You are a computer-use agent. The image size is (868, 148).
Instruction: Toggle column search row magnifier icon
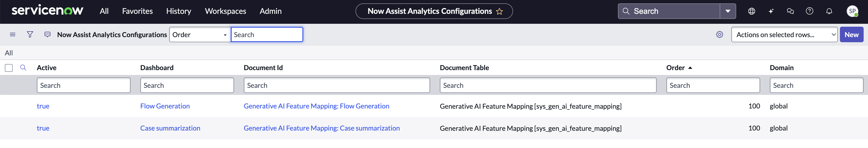(x=23, y=67)
